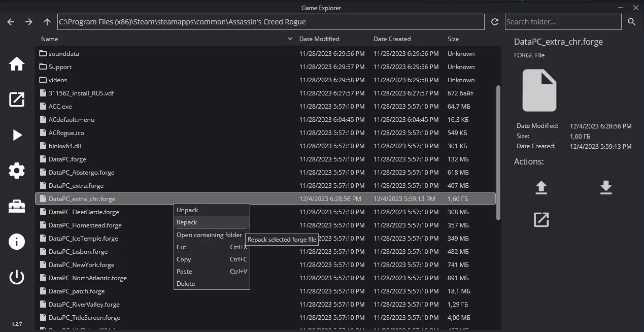Choose Unpack from the context menu
644x332 pixels.
tap(187, 210)
